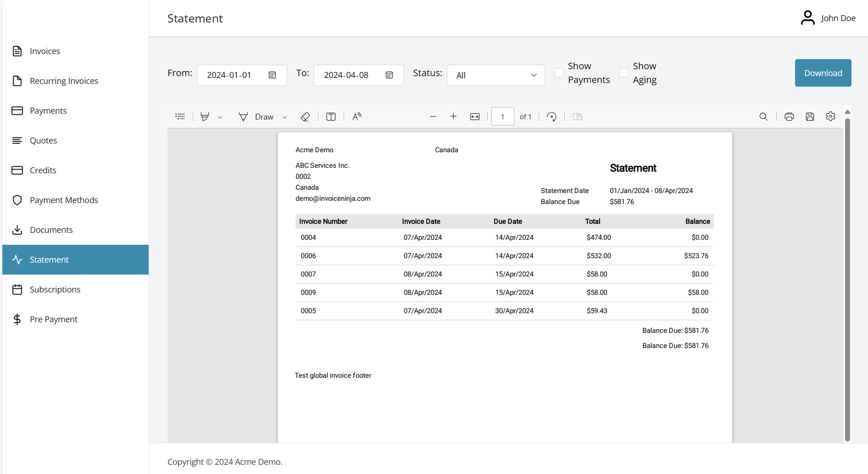868x474 pixels.
Task: Open the John Doe user menu
Action: point(828,18)
